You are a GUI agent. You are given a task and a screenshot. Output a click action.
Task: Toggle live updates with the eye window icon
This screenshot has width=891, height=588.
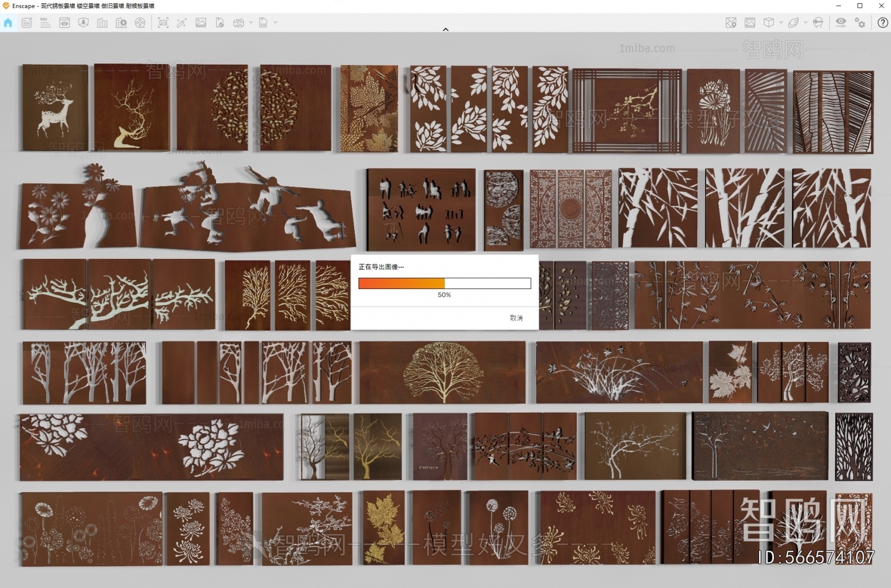click(x=64, y=23)
